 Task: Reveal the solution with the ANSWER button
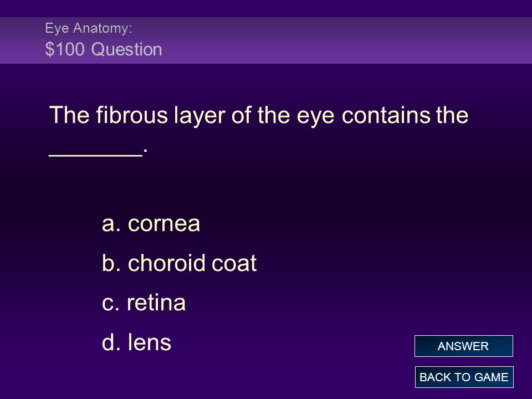click(x=463, y=346)
